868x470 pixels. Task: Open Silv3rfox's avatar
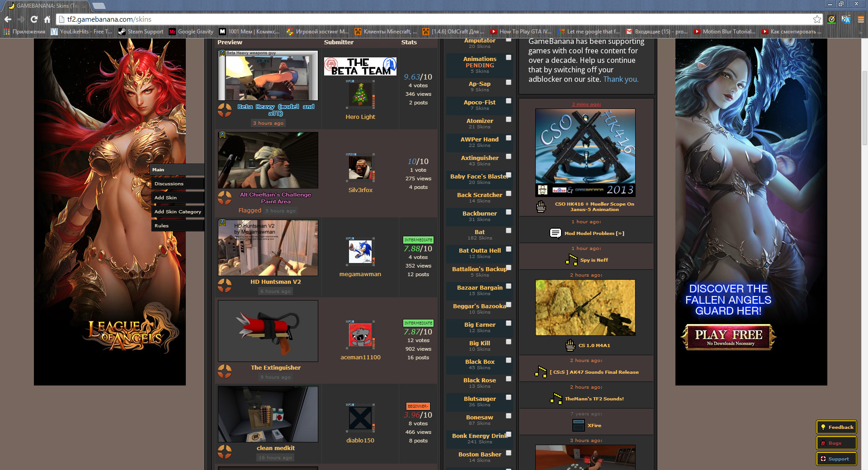point(360,168)
